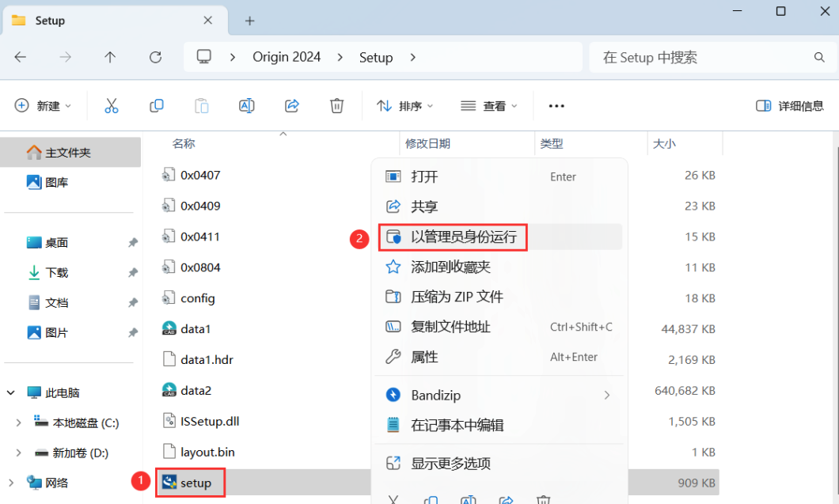Go up one folder level
839x504 pixels.
[110, 57]
